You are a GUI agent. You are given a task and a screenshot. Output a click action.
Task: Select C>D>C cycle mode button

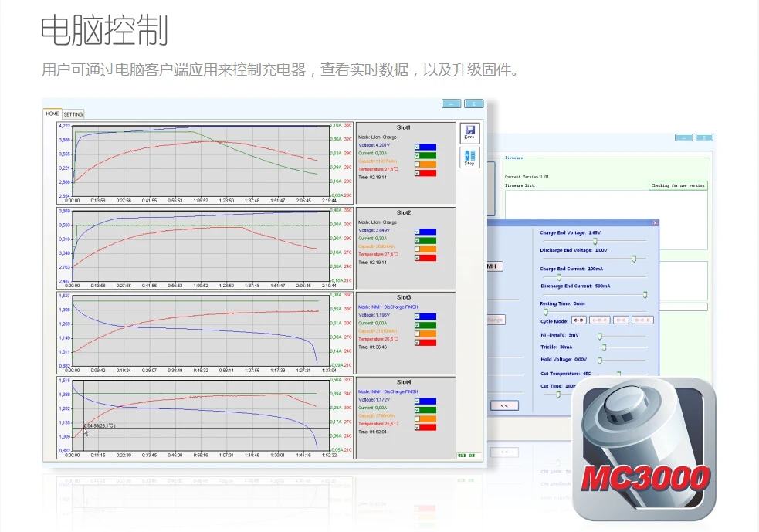click(x=599, y=320)
